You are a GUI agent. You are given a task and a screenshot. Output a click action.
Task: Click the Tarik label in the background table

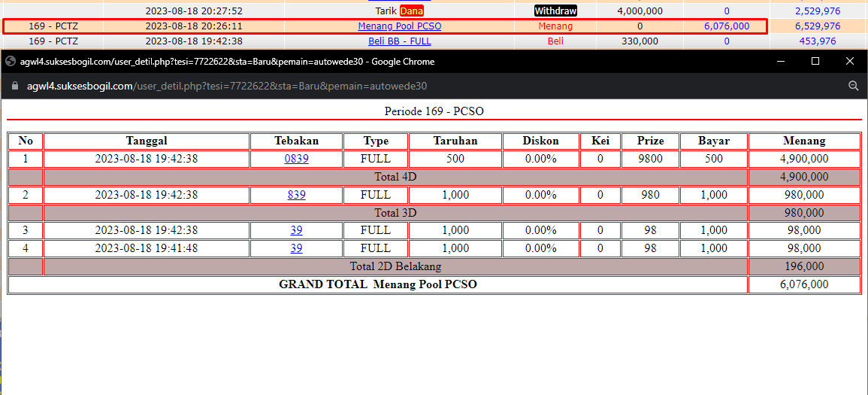pos(386,11)
